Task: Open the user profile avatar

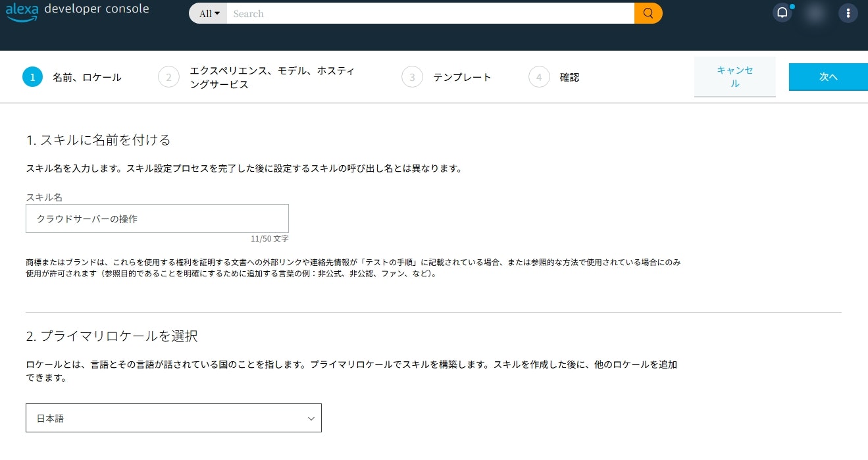Action: (815, 13)
